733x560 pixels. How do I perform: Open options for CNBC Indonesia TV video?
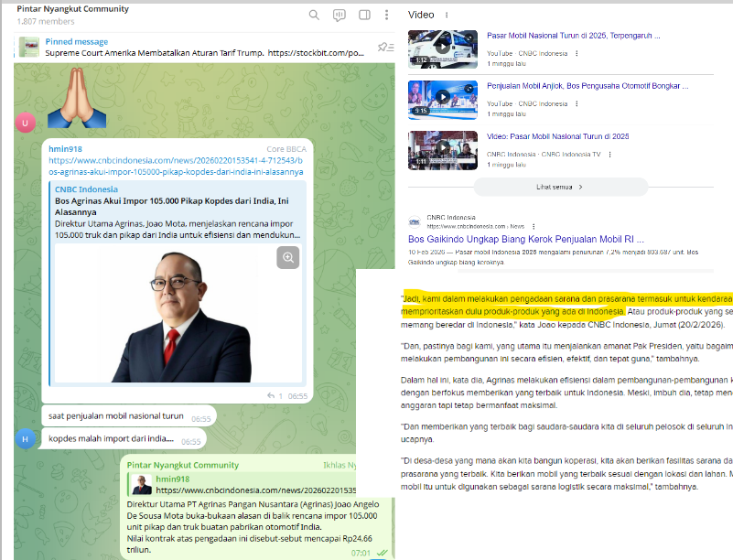point(609,155)
